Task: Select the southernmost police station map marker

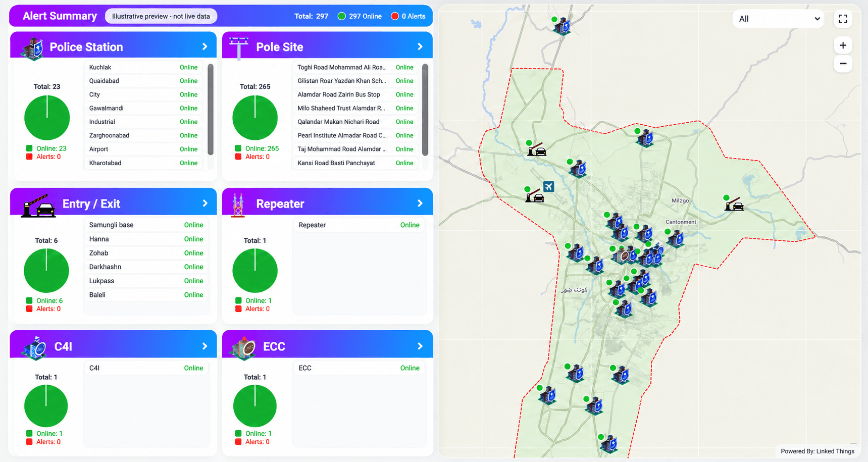Action: point(609,444)
